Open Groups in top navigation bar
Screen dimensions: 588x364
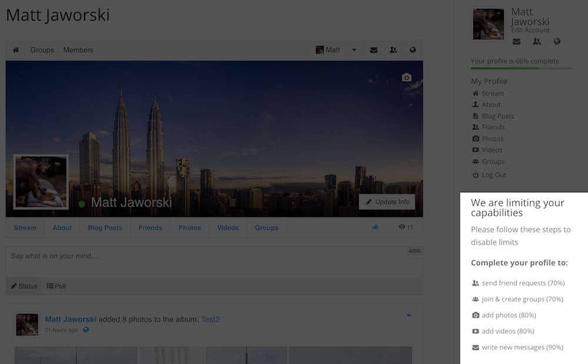tap(42, 50)
